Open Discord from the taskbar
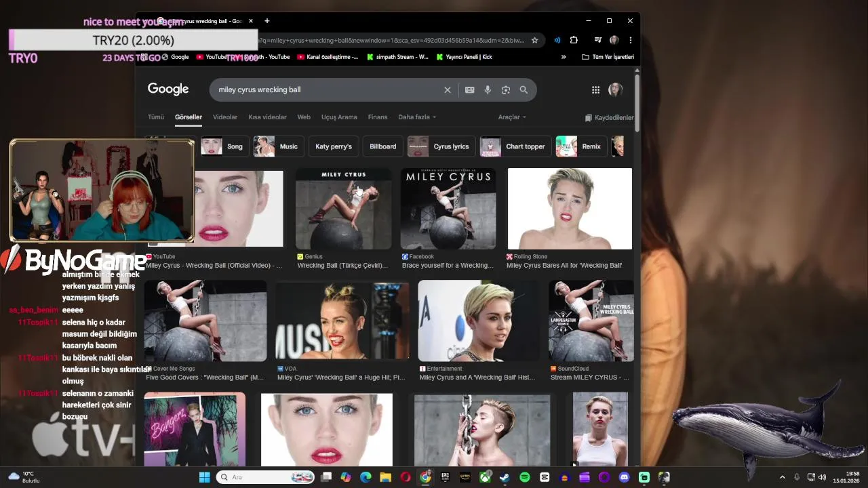Viewport: 868px width, 488px height. click(x=624, y=477)
